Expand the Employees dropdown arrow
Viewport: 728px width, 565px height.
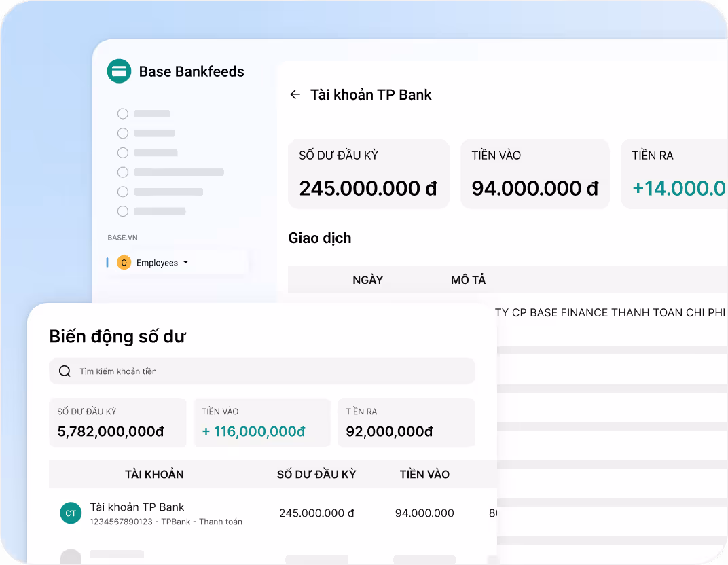(x=185, y=263)
